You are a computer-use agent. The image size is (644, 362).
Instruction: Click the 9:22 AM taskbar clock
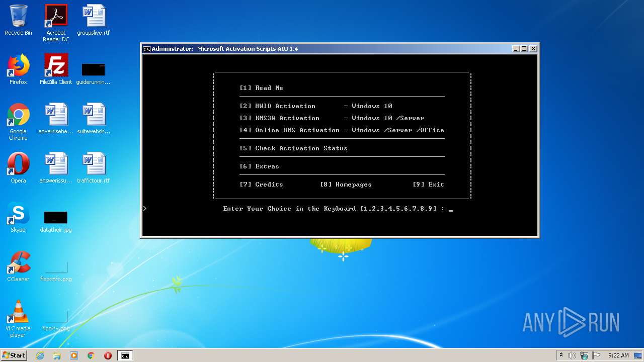(618, 355)
